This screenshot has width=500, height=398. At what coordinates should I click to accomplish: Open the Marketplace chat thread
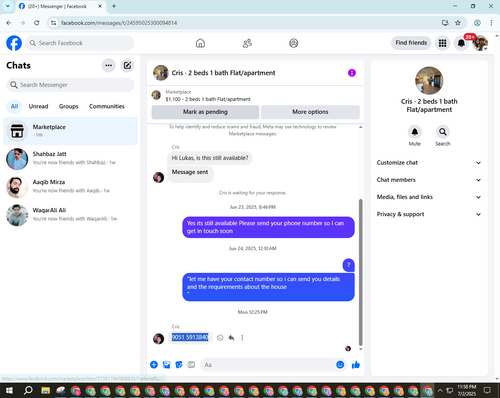pos(70,131)
